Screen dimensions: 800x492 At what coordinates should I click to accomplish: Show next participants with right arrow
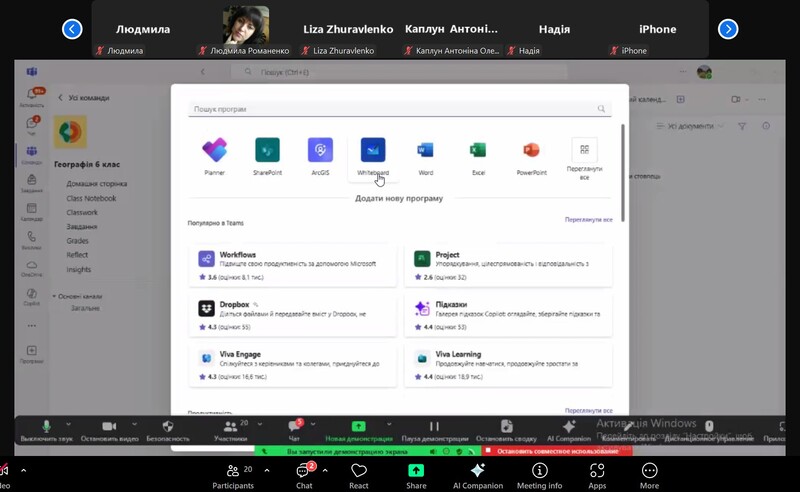tap(728, 29)
